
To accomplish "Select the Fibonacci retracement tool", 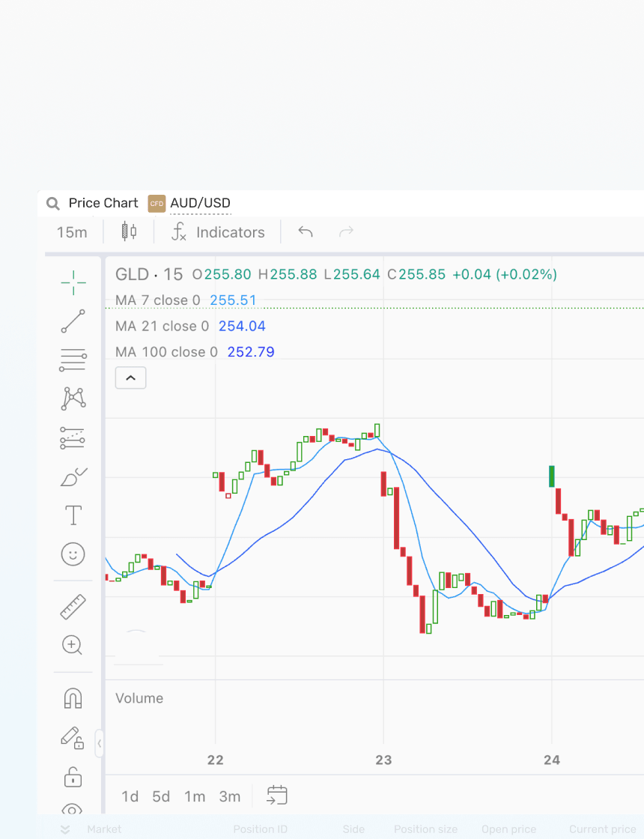I will point(73,360).
